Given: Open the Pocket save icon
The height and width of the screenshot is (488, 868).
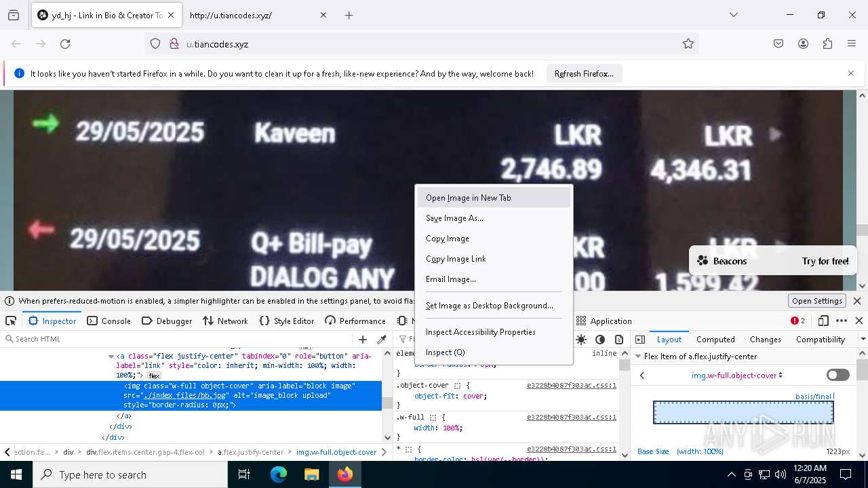Looking at the screenshot, I should (778, 44).
